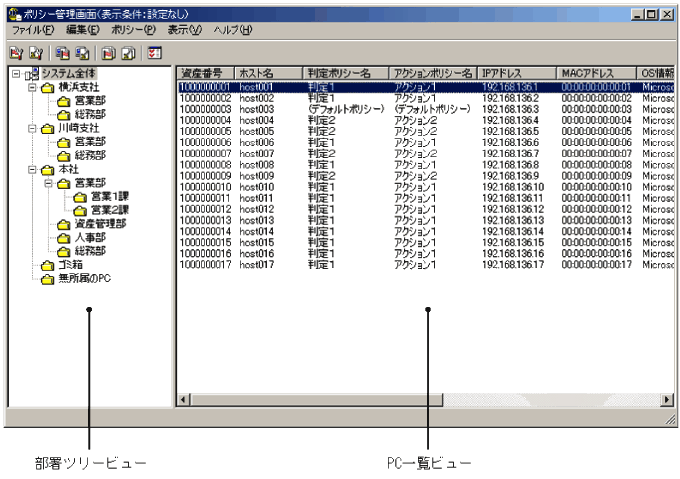Click アクション2 in the host004 row
The image size is (680, 479).
point(415,121)
